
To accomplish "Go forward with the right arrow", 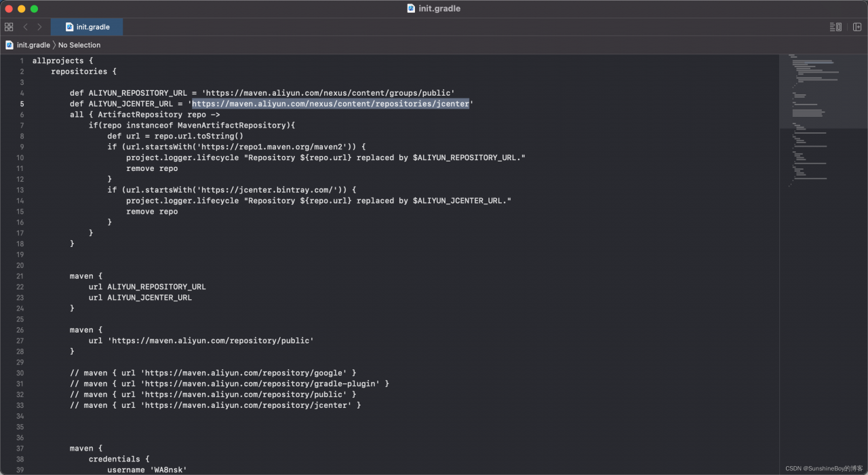I will tap(39, 27).
